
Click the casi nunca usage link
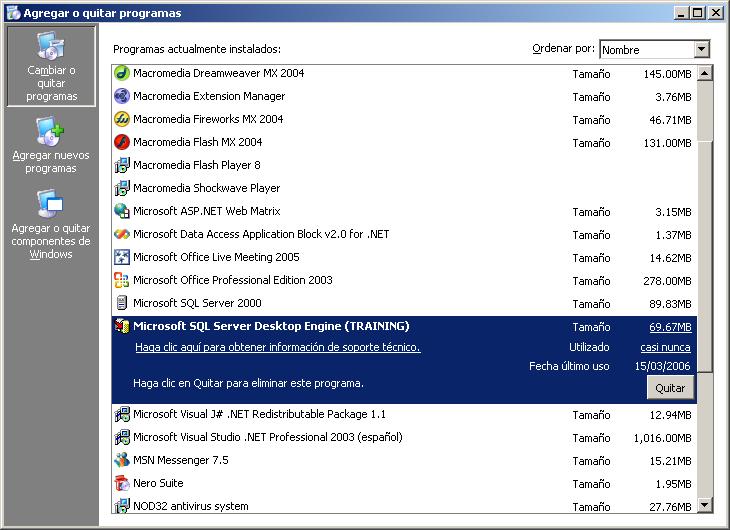(x=665, y=347)
